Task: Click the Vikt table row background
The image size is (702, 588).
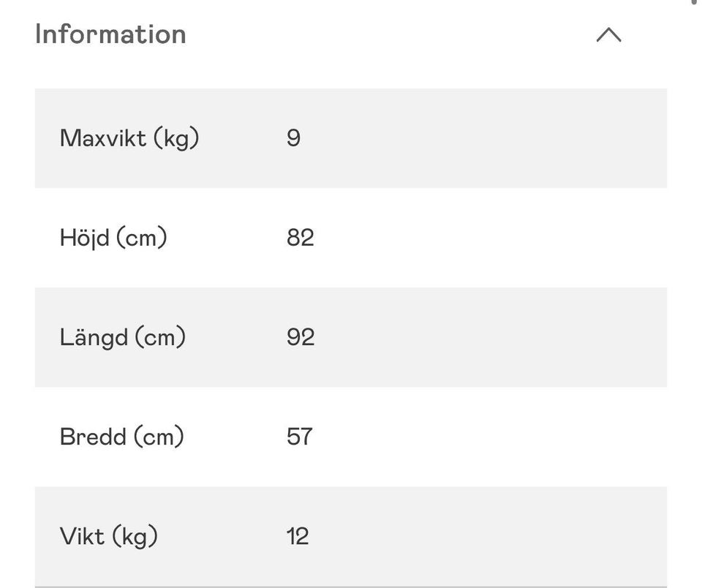Action: coord(351,537)
